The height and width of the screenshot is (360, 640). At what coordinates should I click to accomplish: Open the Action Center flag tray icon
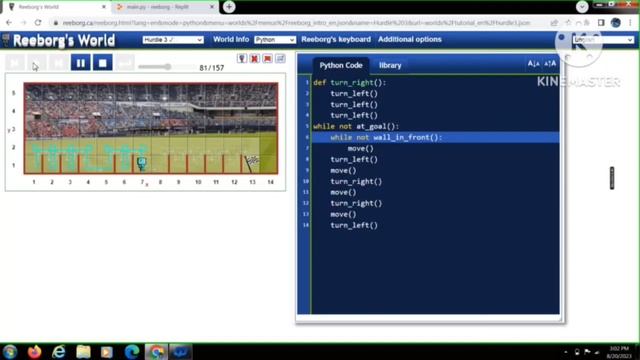(587, 352)
